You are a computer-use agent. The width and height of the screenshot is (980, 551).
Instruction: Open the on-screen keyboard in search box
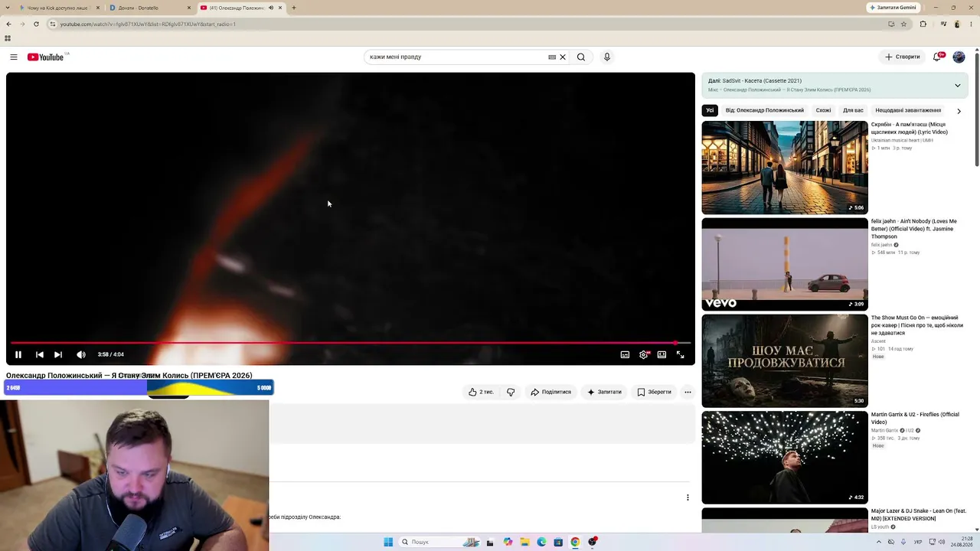552,57
